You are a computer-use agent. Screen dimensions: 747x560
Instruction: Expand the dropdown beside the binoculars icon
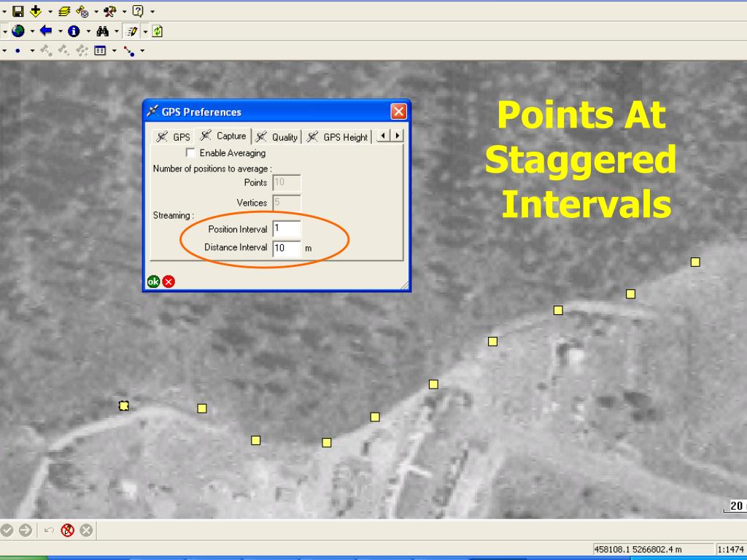(117, 31)
